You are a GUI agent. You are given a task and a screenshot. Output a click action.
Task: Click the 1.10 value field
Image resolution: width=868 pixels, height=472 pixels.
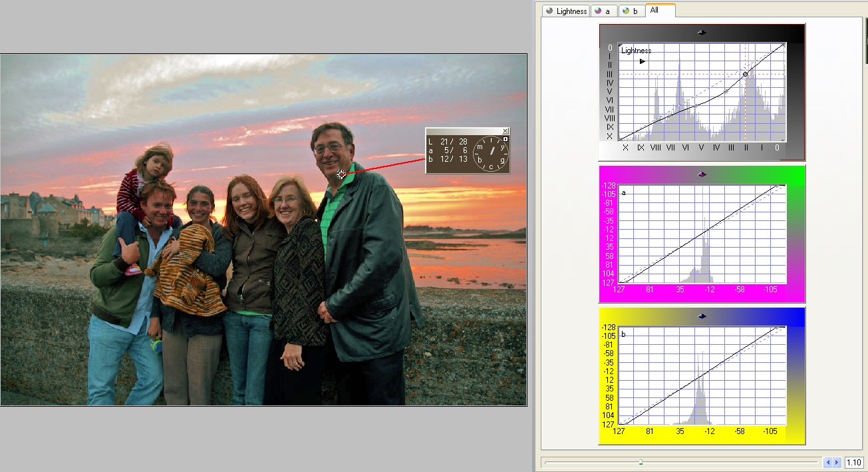tap(854, 462)
